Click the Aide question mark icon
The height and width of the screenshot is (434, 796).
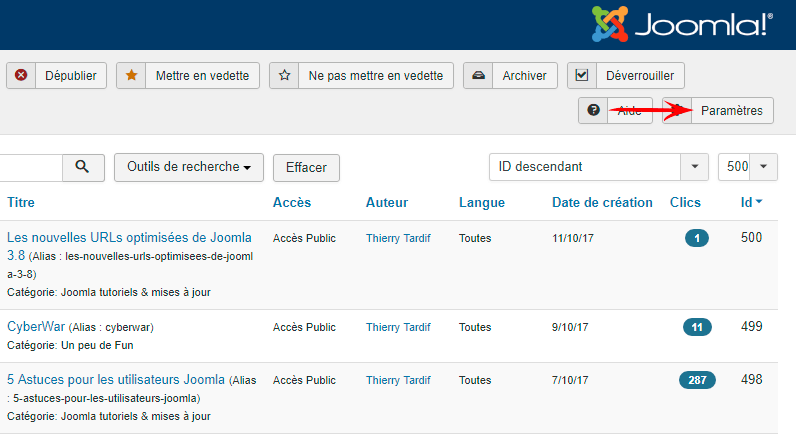click(593, 110)
